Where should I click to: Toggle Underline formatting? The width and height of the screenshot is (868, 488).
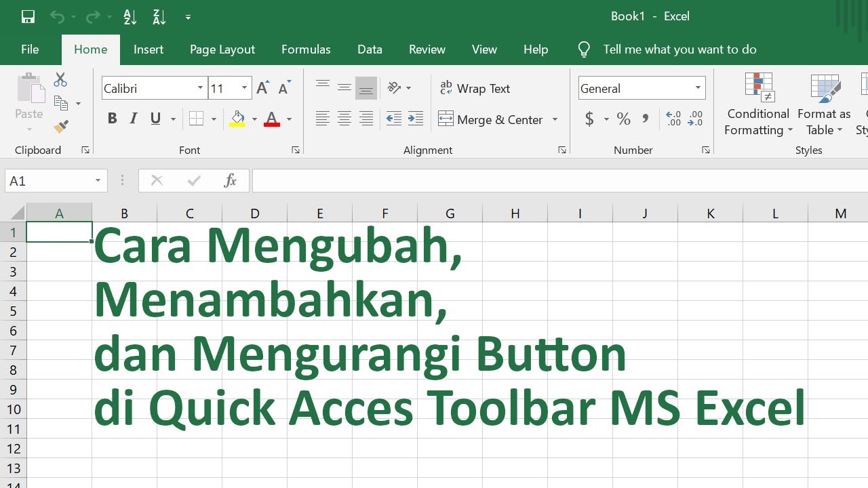tap(155, 119)
